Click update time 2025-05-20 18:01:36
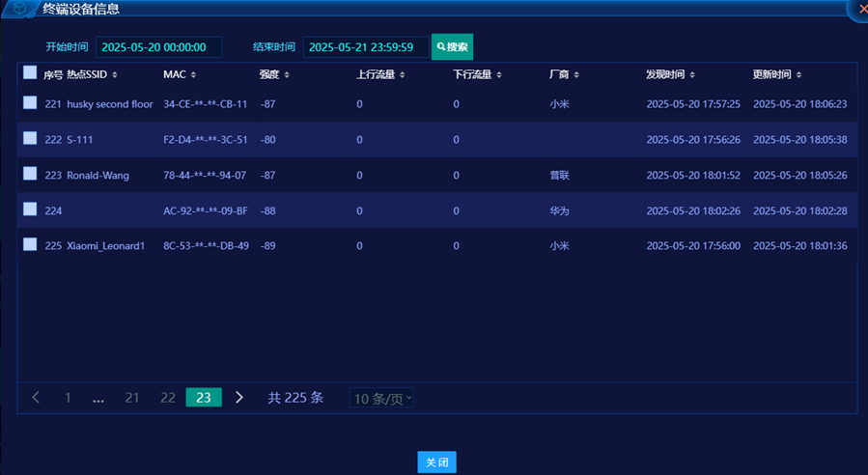Image resolution: width=868 pixels, height=475 pixels. pyautogui.click(x=799, y=246)
